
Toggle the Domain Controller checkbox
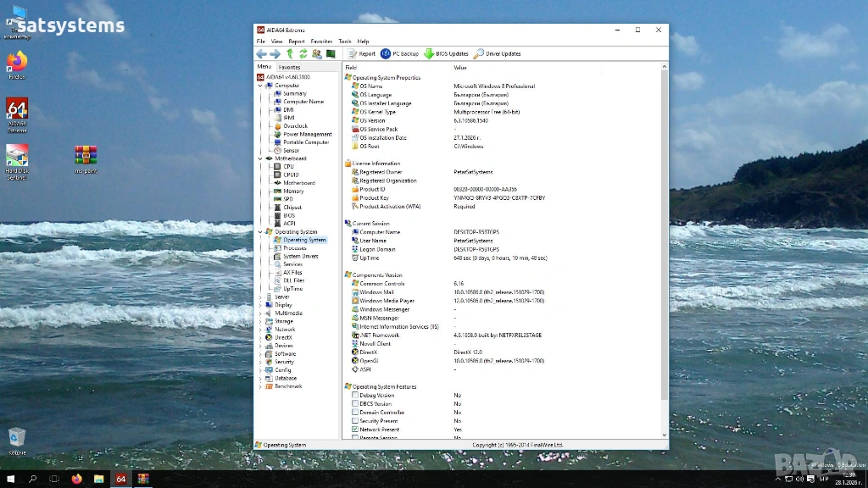pos(355,413)
